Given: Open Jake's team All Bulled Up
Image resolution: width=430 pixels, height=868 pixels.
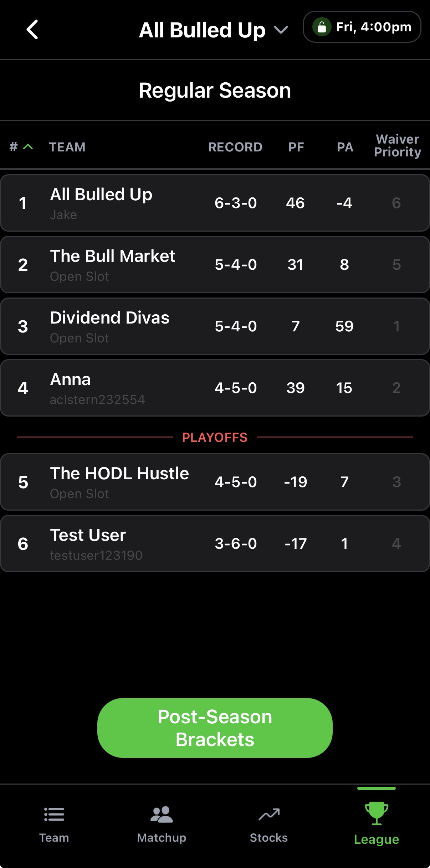Looking at the screenshot, I should (215, 202).
